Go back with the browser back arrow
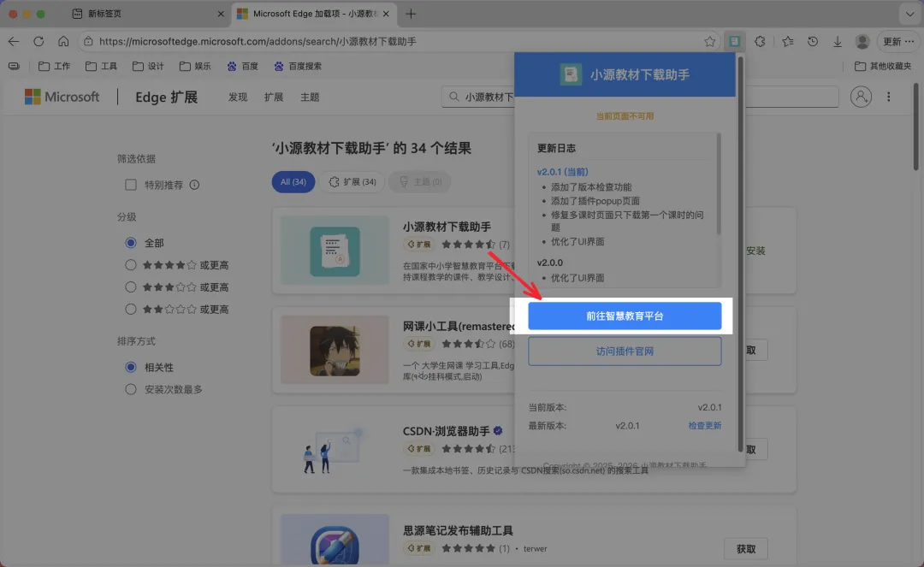Image resolution: width=924 pixels, height=567 pixels. [14, 41]
